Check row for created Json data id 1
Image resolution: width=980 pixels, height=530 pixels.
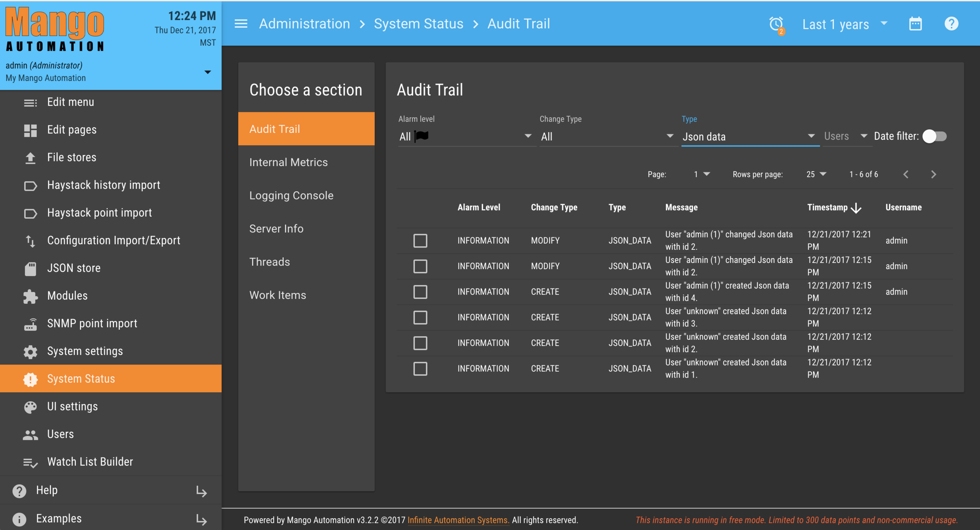[x=420, y=369]
